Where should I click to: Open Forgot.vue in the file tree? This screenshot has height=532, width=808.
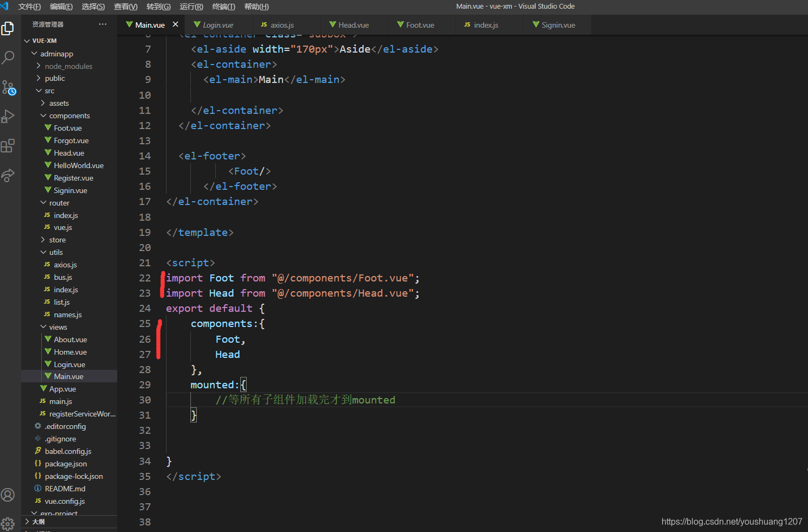[69, 140]
